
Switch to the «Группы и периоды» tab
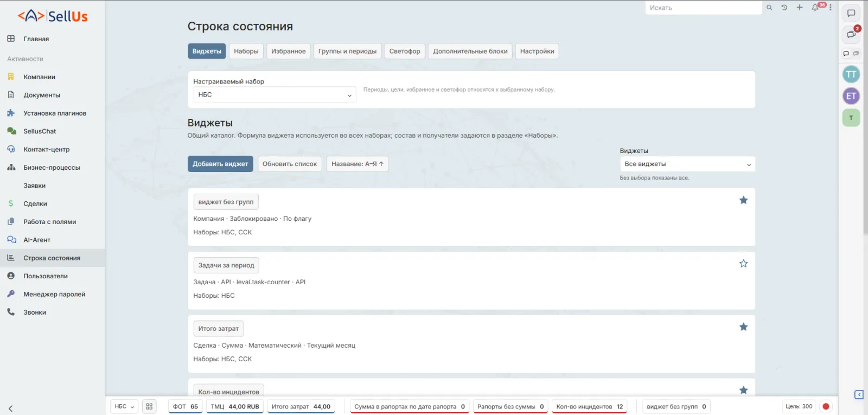click(x=347, y=51)
